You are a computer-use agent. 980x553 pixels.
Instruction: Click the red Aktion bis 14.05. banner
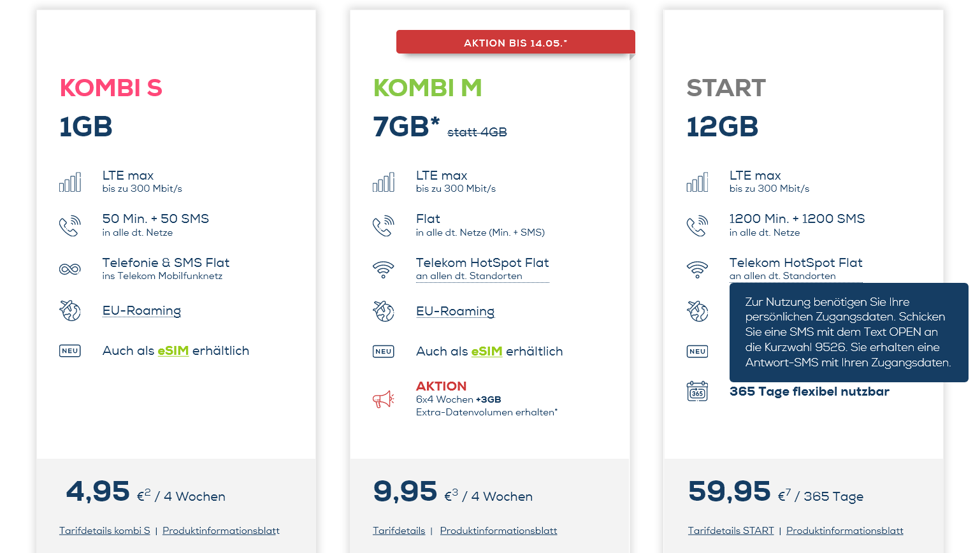coord(515,43)
